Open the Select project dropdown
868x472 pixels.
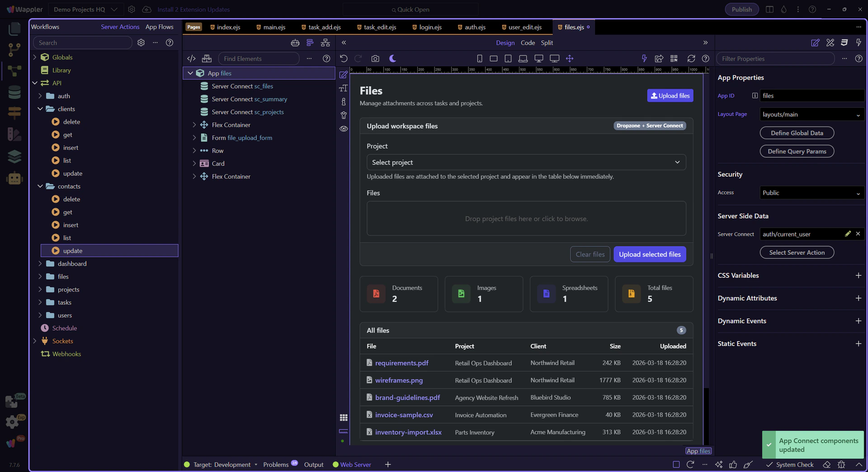tap(526, 162)
